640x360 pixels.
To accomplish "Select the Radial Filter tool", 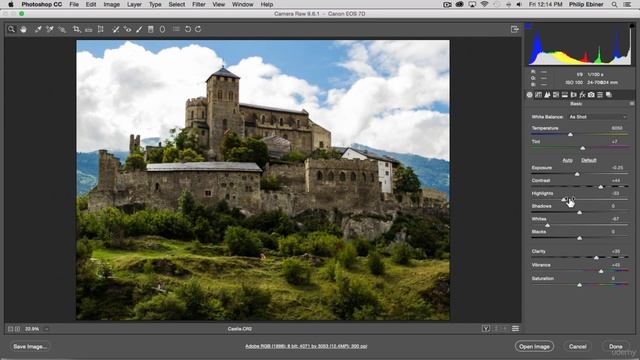I will point(162,29).
